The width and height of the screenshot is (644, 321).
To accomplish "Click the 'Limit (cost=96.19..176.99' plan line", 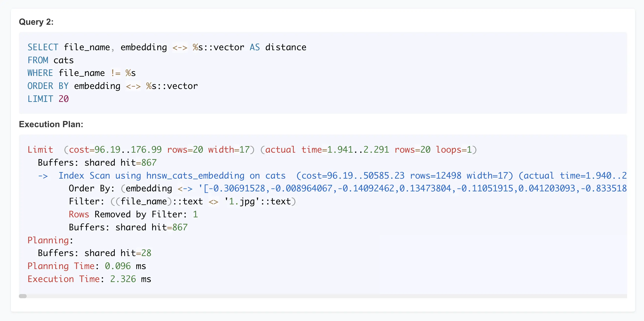I will pos(252,149).
